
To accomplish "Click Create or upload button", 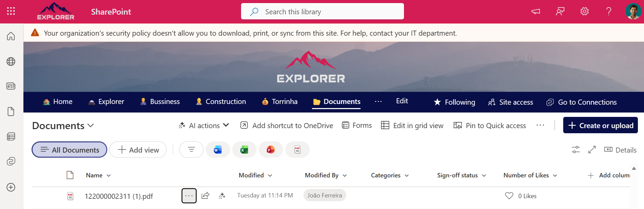I will [x=601, y=125].
